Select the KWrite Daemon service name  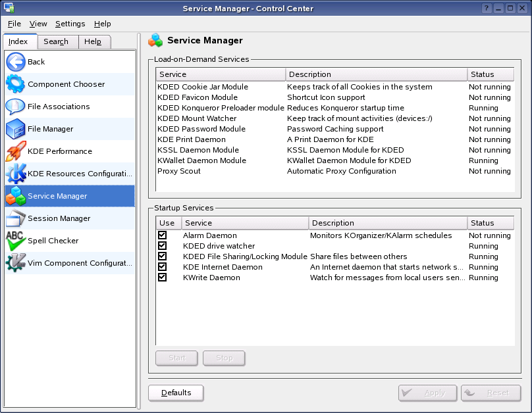pos(211,278)
